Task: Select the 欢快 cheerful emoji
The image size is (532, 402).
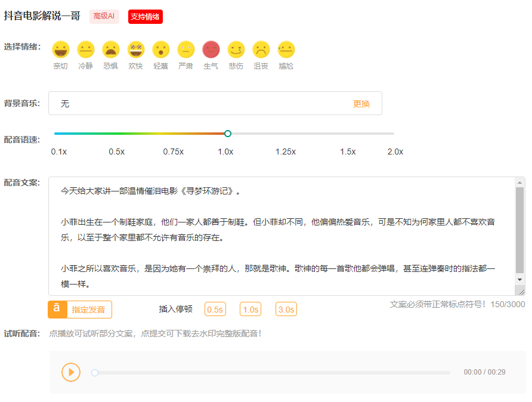Action: pyautogui.click(x=136, y=50)
